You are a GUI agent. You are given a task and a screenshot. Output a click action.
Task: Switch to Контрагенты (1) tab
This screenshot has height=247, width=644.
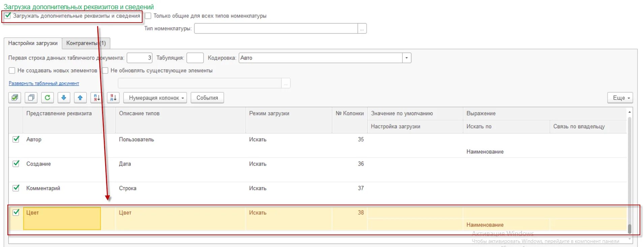point(86,43)
